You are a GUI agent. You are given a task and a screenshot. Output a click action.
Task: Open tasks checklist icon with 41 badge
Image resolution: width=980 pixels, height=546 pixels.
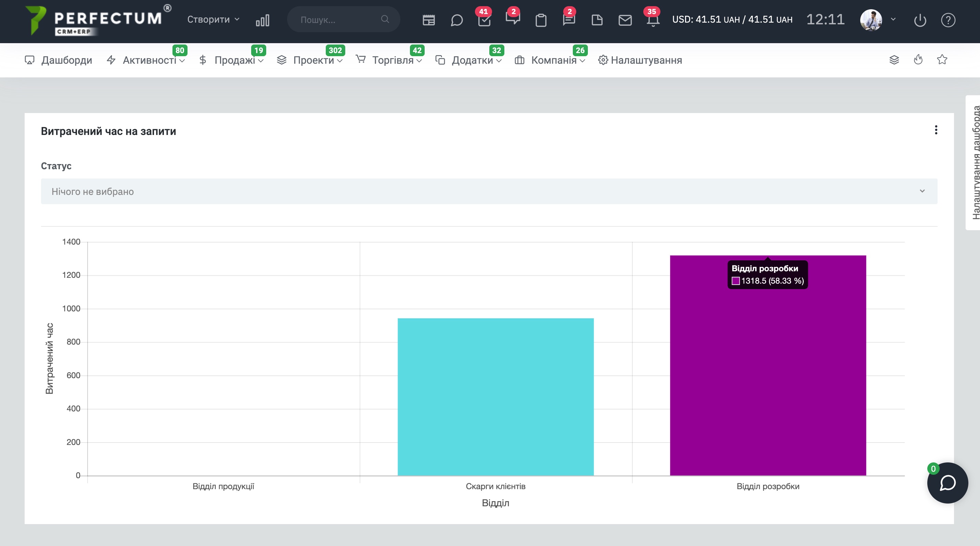pyautogui.click(x=484, y=20)
